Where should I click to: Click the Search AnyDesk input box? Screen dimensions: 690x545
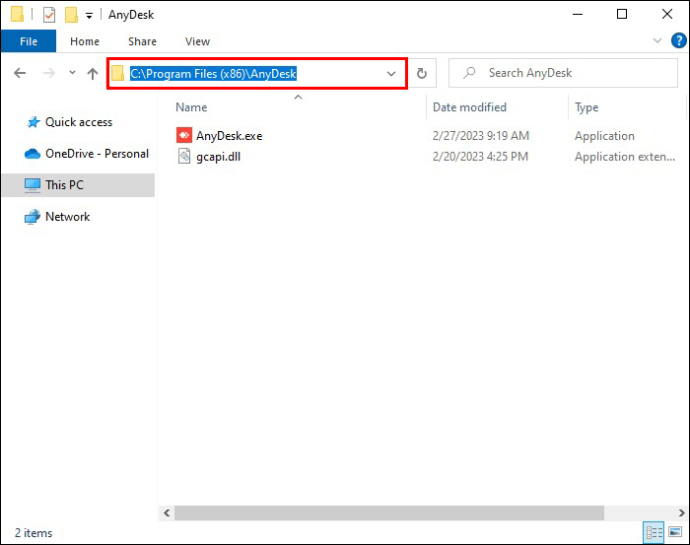tap(563, 73)
